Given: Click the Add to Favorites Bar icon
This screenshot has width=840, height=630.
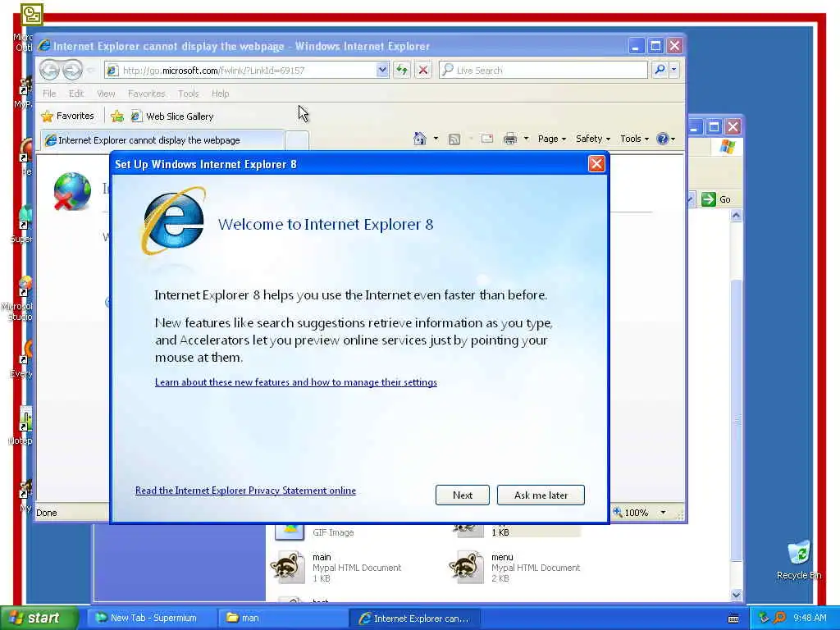Looking at the screenshot, I should (x=116, y=116).
